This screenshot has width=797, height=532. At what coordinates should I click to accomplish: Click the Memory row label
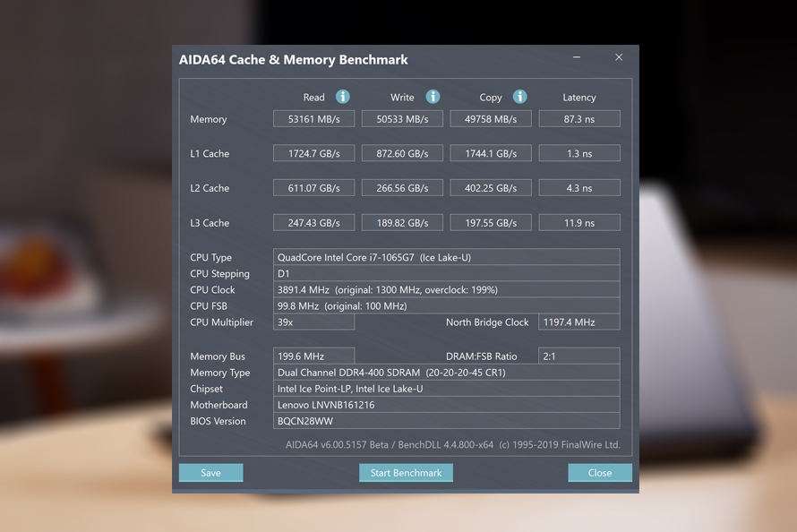(x=209, y=119)
